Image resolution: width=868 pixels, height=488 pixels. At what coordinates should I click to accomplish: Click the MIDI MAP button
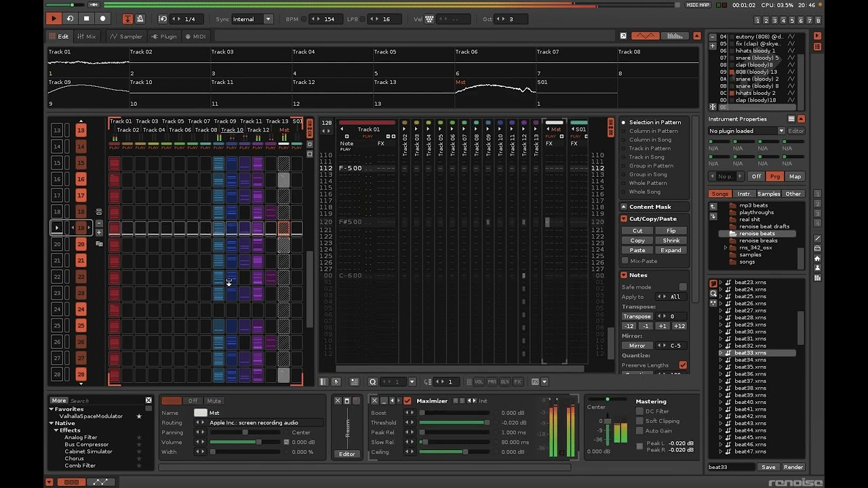pyautogui.click(x=698, y=5)
